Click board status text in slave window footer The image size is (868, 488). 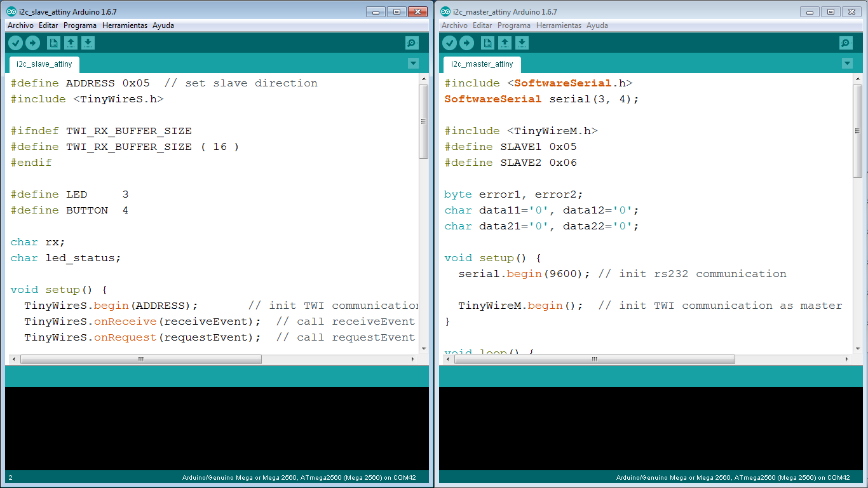coord(299,477)
